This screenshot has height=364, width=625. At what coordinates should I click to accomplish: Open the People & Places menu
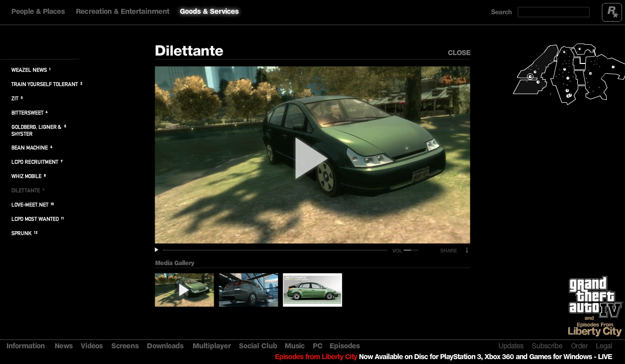(x=38, y=11)
